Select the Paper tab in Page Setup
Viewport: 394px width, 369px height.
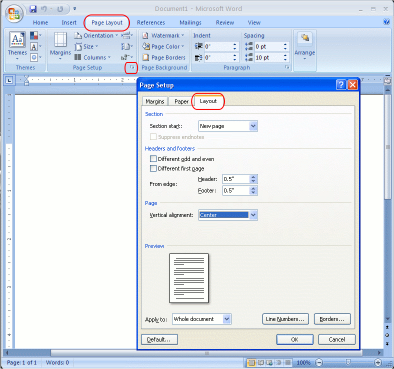(x=181, y=101)
